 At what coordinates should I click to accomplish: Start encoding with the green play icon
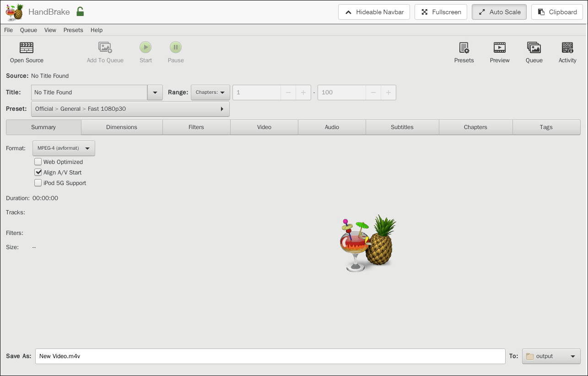click(146, 47)
